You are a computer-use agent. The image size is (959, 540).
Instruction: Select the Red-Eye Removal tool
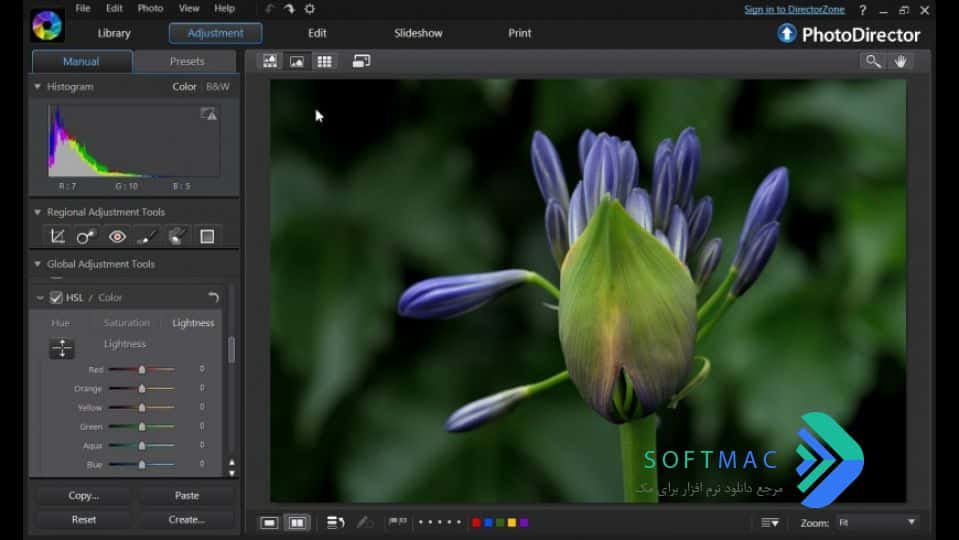pyautogui.click(x=117, y=236)
